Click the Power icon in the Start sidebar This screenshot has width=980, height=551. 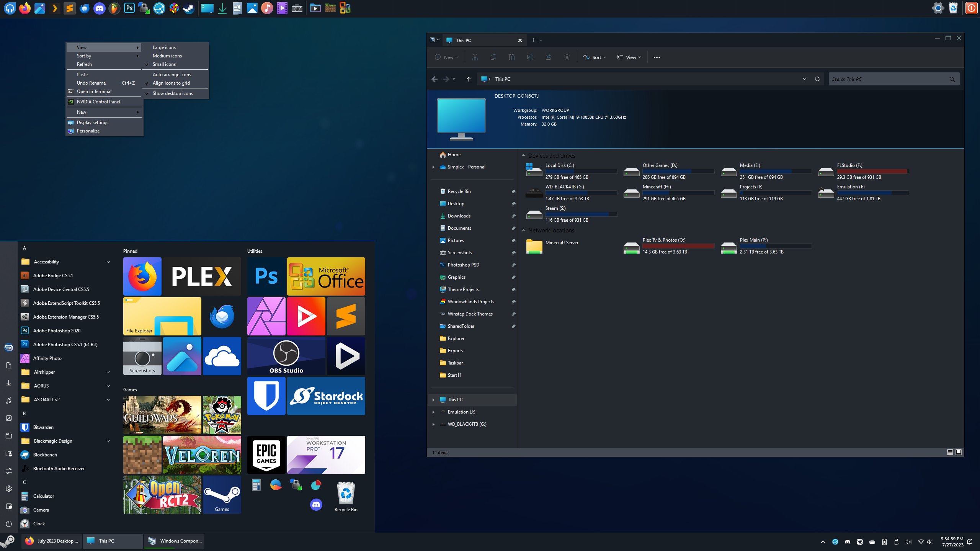(9, 523)
